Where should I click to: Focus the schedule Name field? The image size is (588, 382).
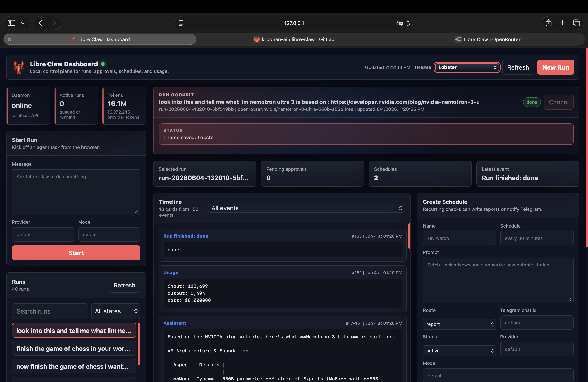pos(459,238)
